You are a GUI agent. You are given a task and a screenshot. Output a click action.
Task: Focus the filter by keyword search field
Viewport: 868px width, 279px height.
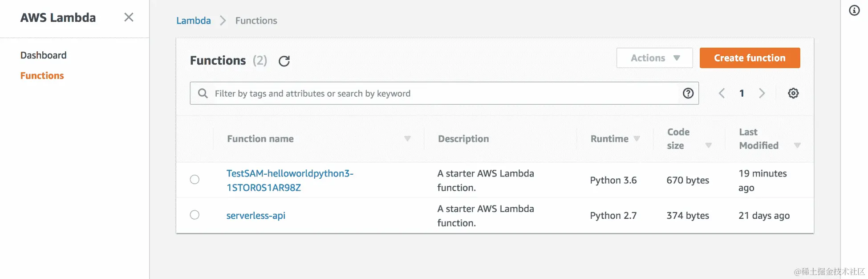click(445, 94)
